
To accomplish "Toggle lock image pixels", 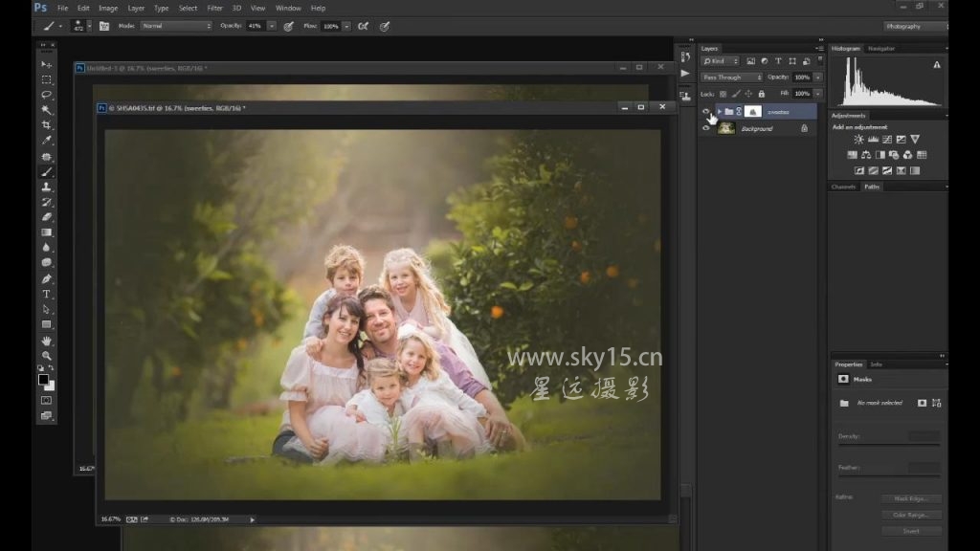I will 736,94.
